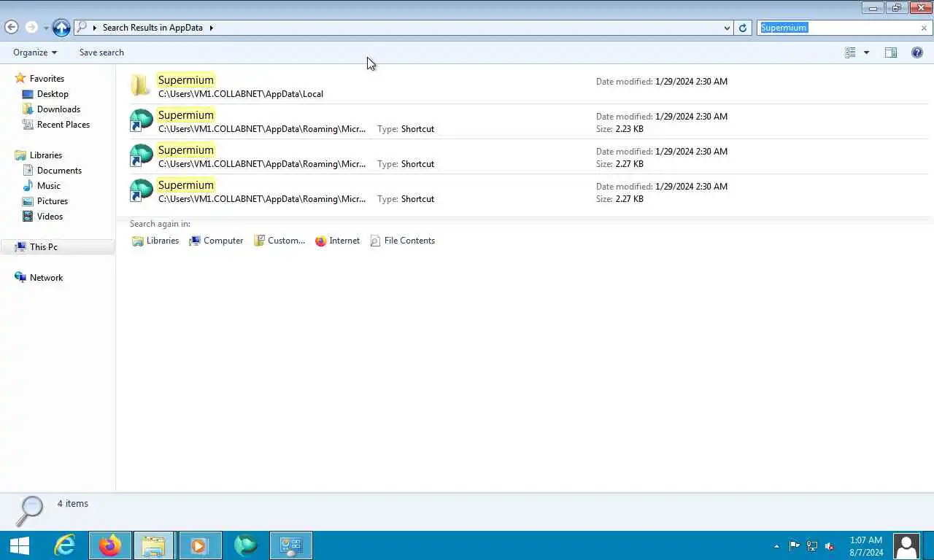Image resolution: width=934 pixels, height=560 pixels.
Task: Open recent locations dropdown beside Forward arrow
Action: click(x=46, y=28)
